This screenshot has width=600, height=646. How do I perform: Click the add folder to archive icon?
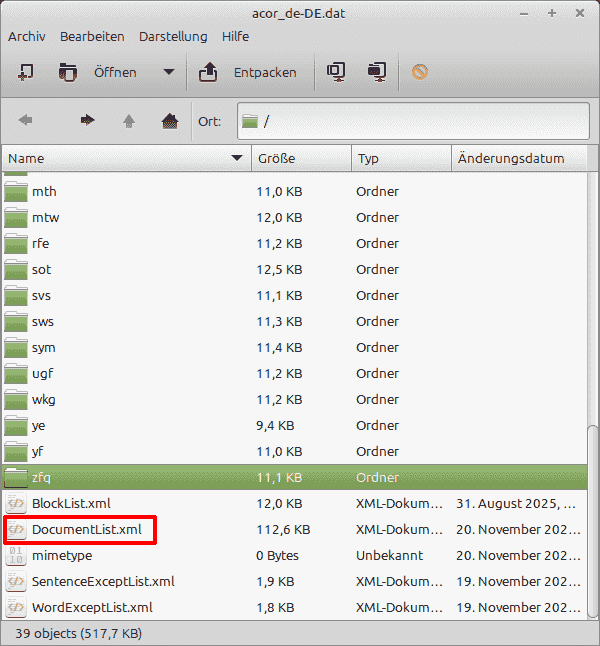click(377, 72)
